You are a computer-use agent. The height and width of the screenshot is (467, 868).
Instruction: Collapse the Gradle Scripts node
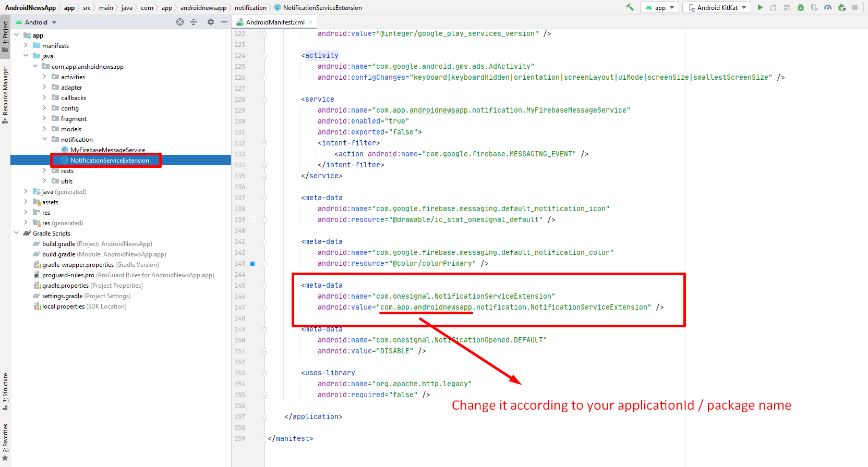17,233
